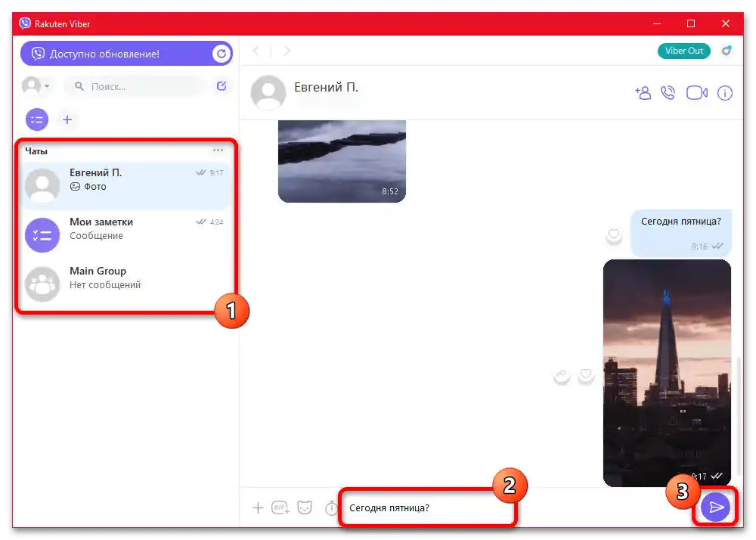Send the typed message
Viewport: 756px width, 540px height.
715,507
